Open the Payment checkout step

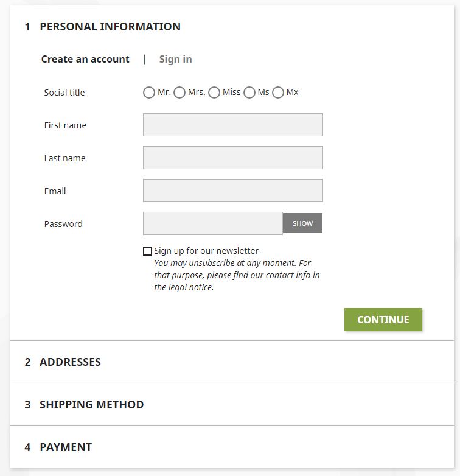click(66, 447)
